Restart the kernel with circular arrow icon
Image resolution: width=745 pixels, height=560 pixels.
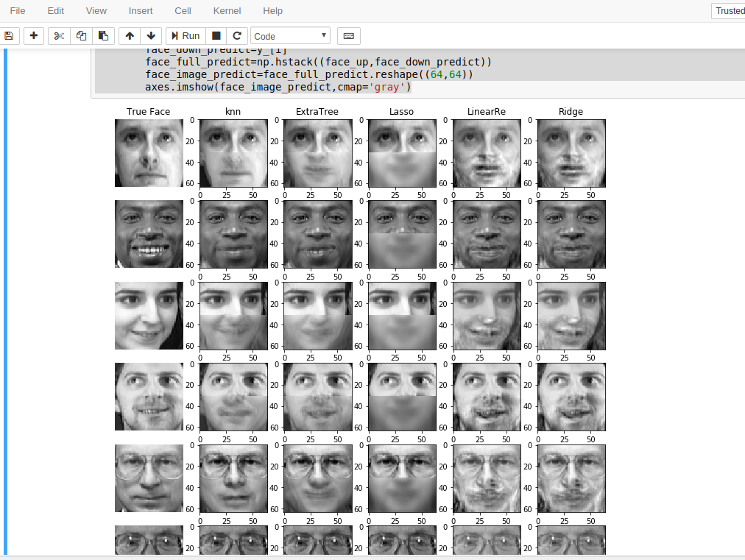pos(237,35)
